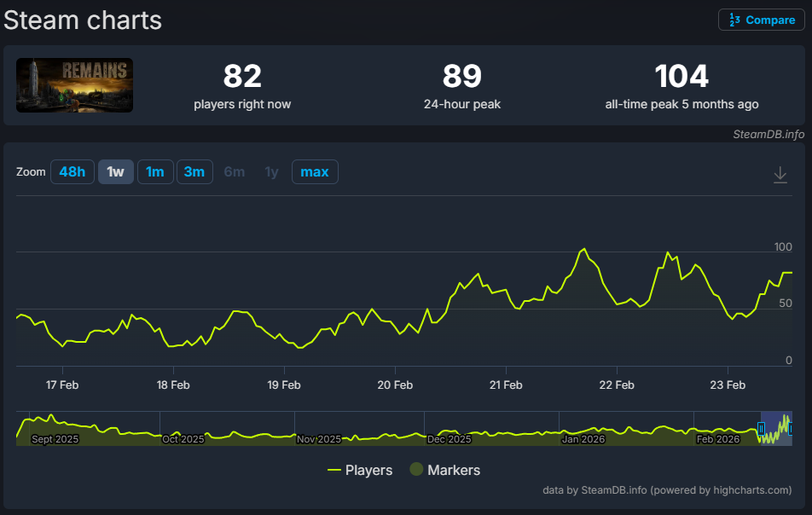This screenshot has width=812, height=515.
Task: Click Dec 2025 in the navigator
Action: coord(449,439)
